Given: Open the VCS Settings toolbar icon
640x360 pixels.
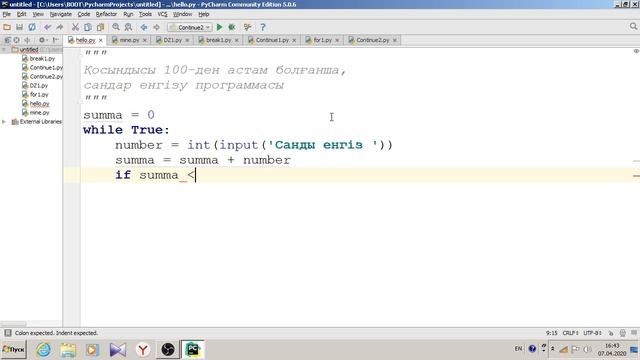Looking at the screenshot, I should 247,27.
